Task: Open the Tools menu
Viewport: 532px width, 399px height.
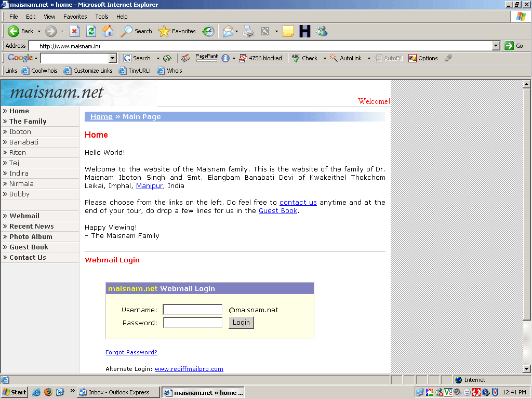Action: pos(102,17)
